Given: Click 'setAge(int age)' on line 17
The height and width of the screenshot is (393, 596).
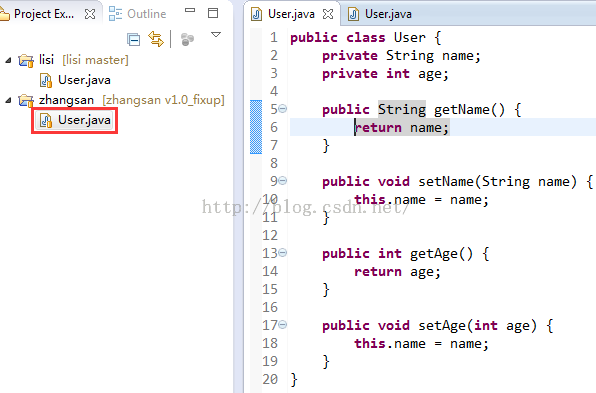Looking at the screenshot, I should [477, 326].
